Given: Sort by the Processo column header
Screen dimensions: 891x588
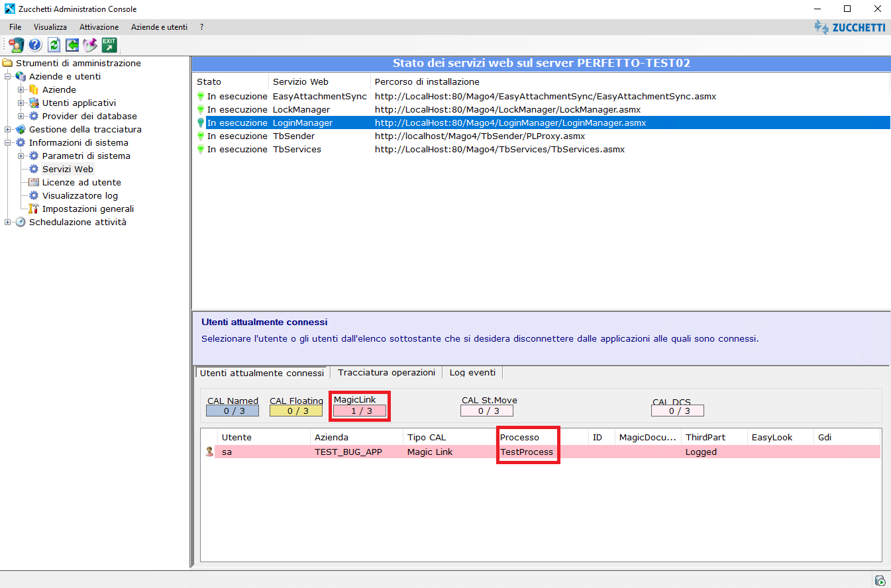Looking at the screenshot, I should (x=543, y=437).
